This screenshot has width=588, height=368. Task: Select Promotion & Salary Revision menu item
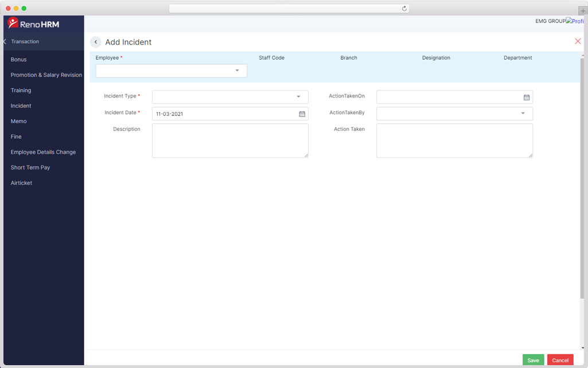(x=46, y=75)
